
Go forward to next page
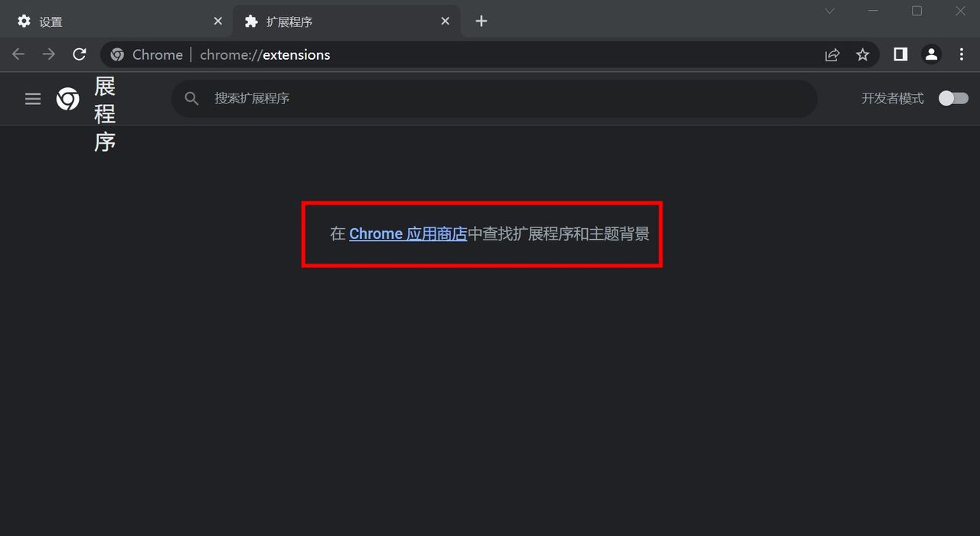(x=49, y=54)
